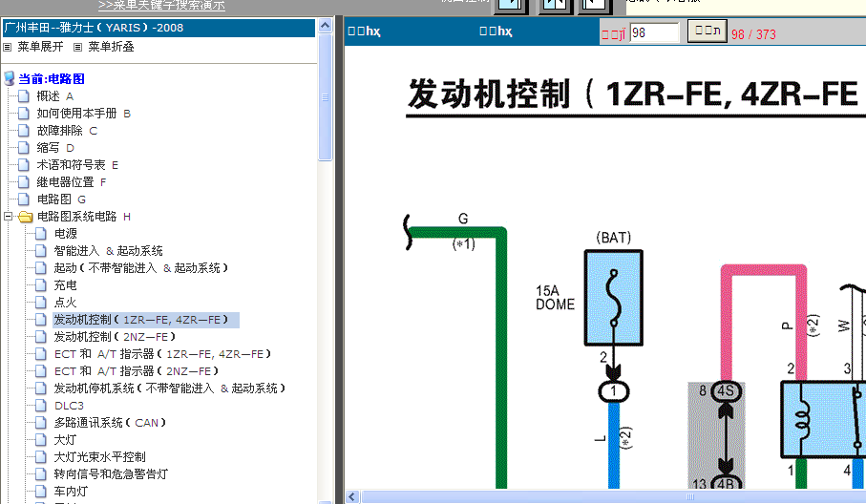Open the 缩写 D entry

(55, 147)
